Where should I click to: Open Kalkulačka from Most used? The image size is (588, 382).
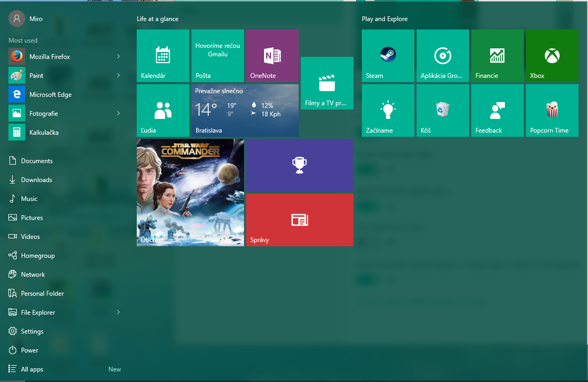[x=66, y=133]
